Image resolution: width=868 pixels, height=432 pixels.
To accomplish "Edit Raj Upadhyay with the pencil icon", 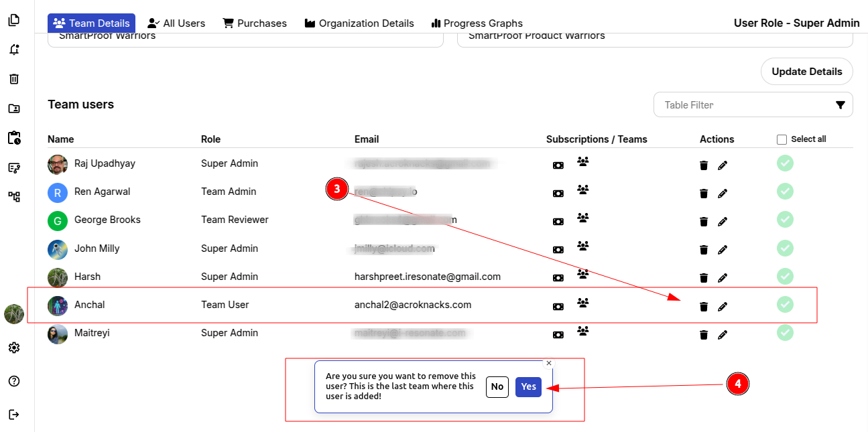I will click(722, 165).
